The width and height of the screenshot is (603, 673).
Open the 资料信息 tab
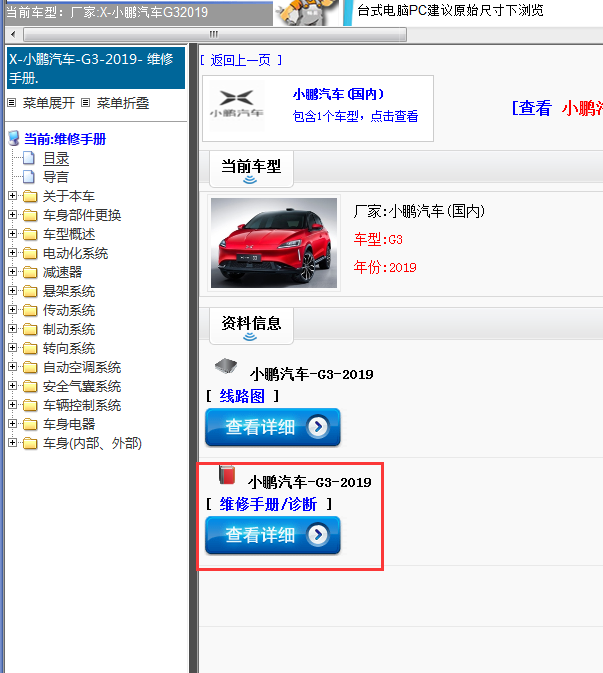[251, 326]
